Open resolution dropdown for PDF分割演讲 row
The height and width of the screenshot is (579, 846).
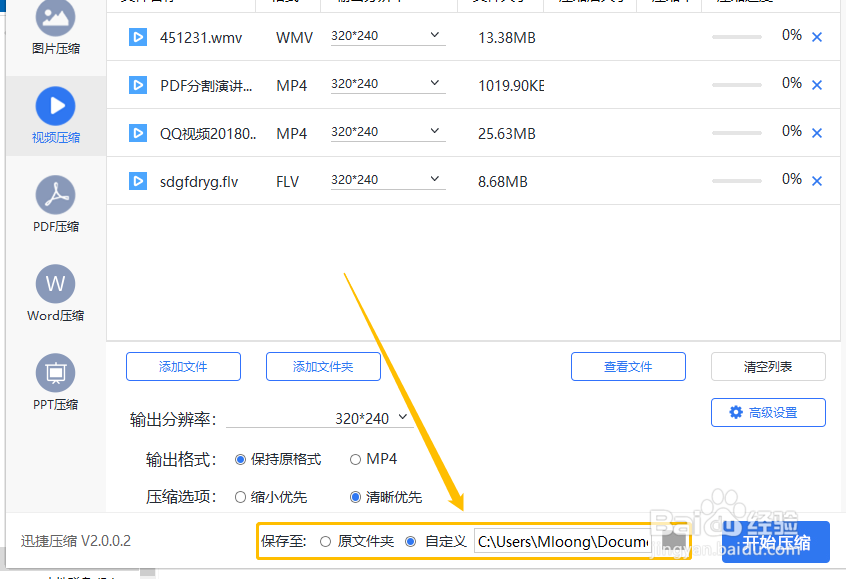[x=388, y=84]
